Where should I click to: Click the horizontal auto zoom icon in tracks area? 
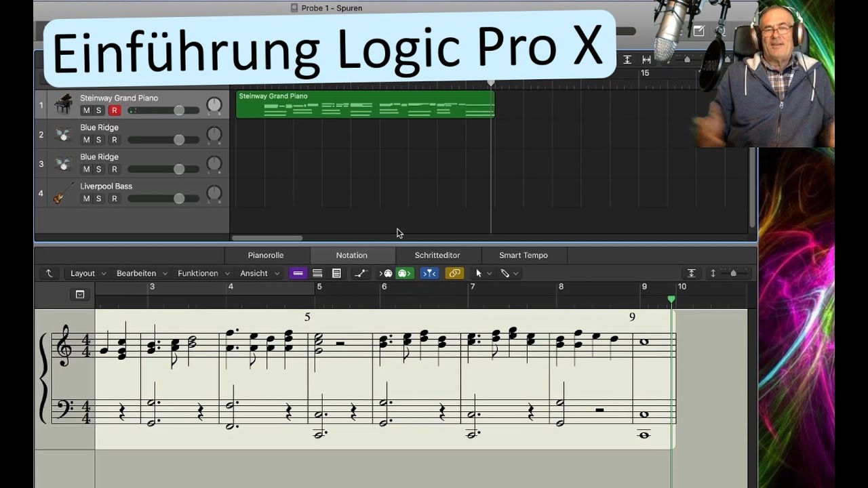pyautogui.click(x=646, y=60)
